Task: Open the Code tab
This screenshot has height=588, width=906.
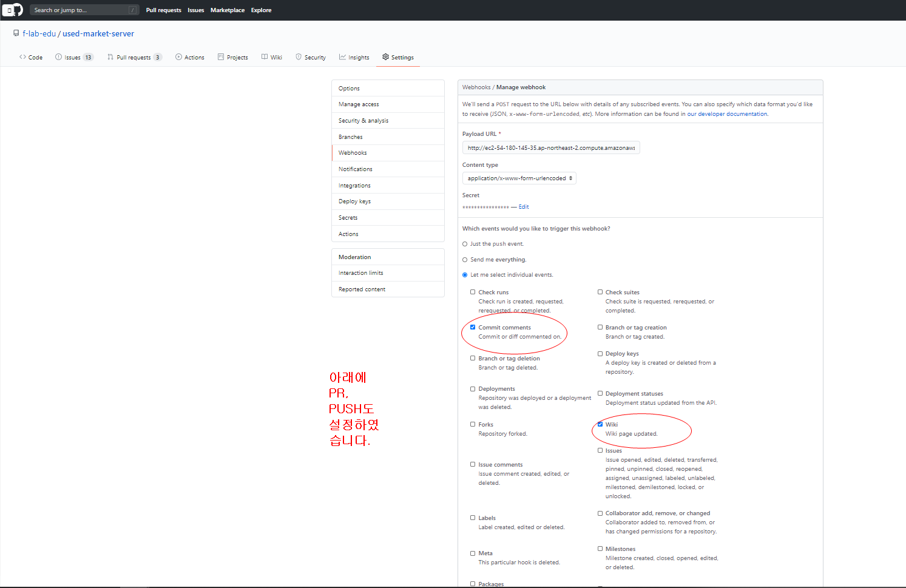Action: pyautogui.click(x=31, y=57)
